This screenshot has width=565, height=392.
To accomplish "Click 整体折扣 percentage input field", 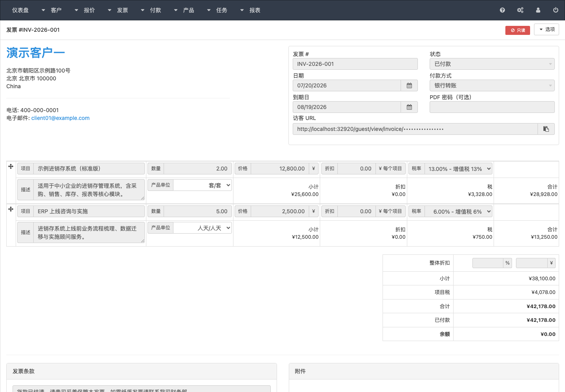I will tap(488, 263).
